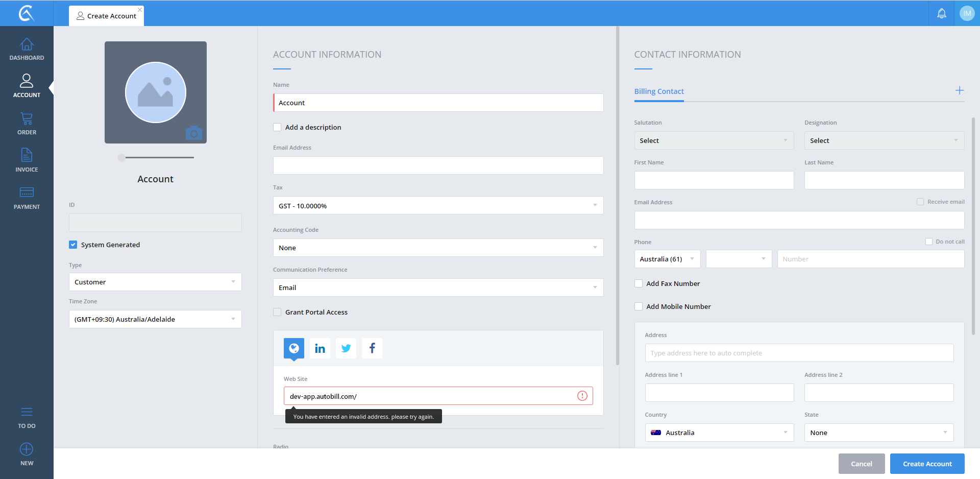980x479 pixels.
Task: Select the Create Account tab
Action: (107, 16)
